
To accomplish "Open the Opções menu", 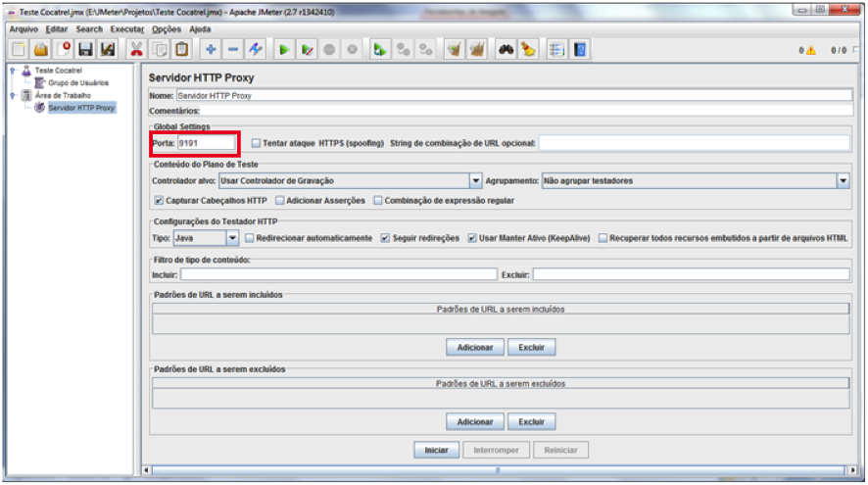I will [167, 28].
